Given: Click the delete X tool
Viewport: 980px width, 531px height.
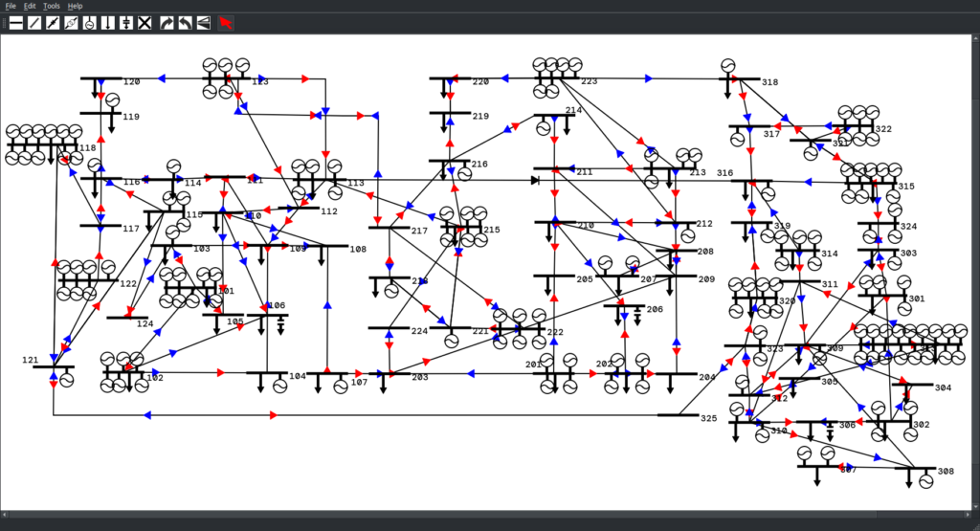Looking at the screenshot, I should (x=145, y=23).
